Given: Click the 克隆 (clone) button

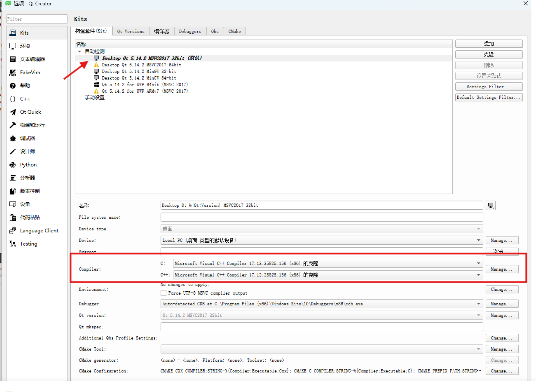Looking at the screenshot, I should pyautogui.click(x=489, y=55).
